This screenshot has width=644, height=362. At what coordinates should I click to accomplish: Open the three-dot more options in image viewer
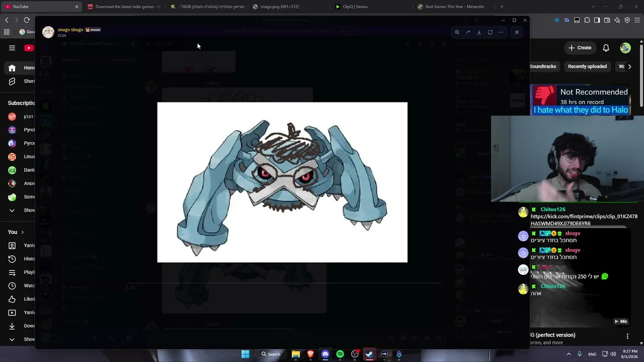[x=501, y=32]
